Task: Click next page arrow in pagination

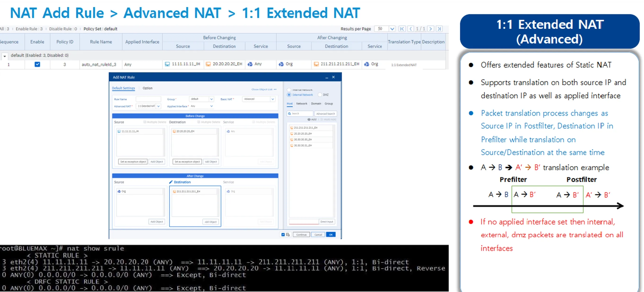Action: pos(431,29)
